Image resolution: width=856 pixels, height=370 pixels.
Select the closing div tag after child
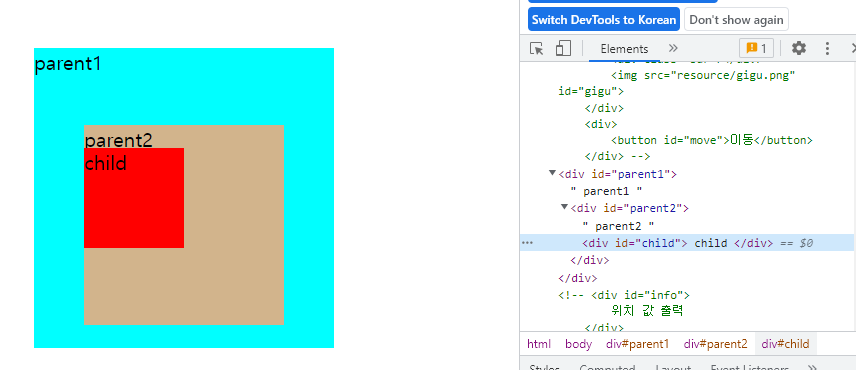pyautogui.click(x=589, y=260)
